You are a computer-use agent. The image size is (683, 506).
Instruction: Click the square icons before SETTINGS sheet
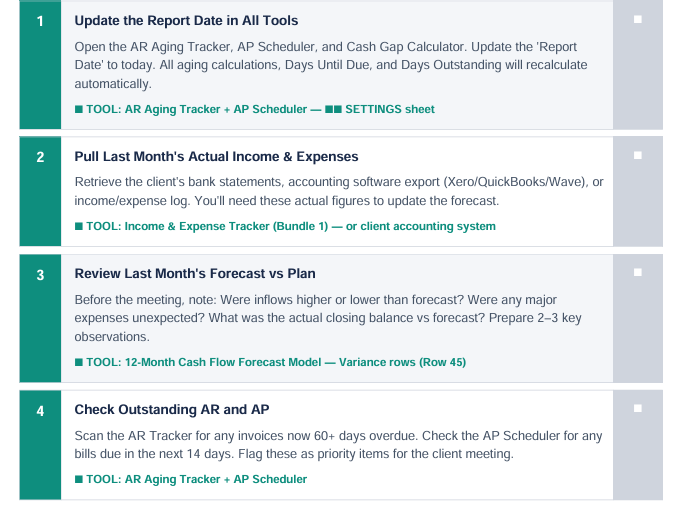click(x=332, y=109)
